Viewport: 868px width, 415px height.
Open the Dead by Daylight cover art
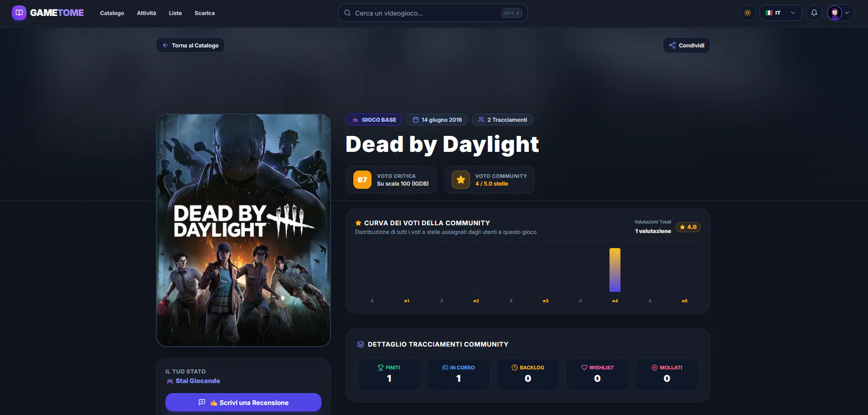point(243,230)
